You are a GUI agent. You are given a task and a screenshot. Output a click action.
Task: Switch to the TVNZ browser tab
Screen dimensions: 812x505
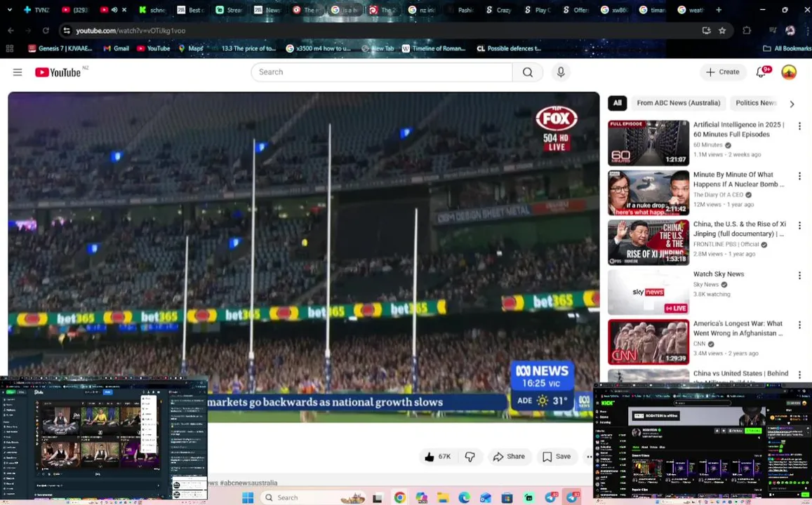tap(36, 10)
